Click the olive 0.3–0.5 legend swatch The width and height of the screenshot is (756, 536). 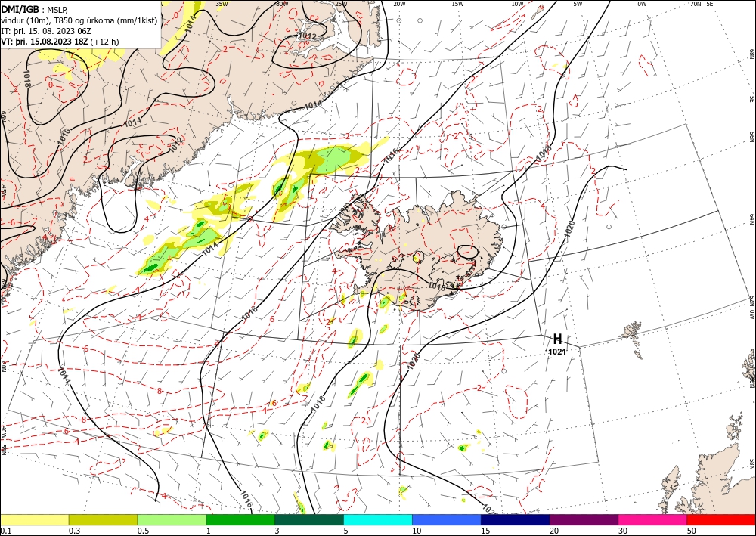point(103,519)
